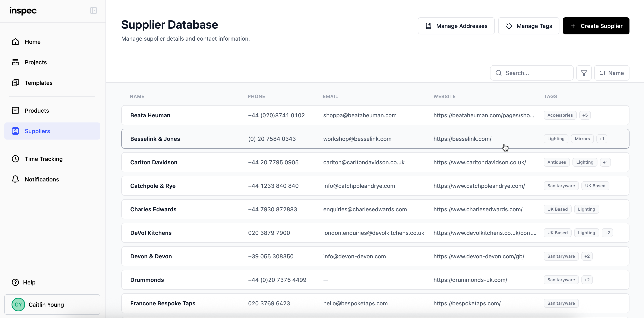
Task: Click the CY avatar circle
Action: pos(19,305)
